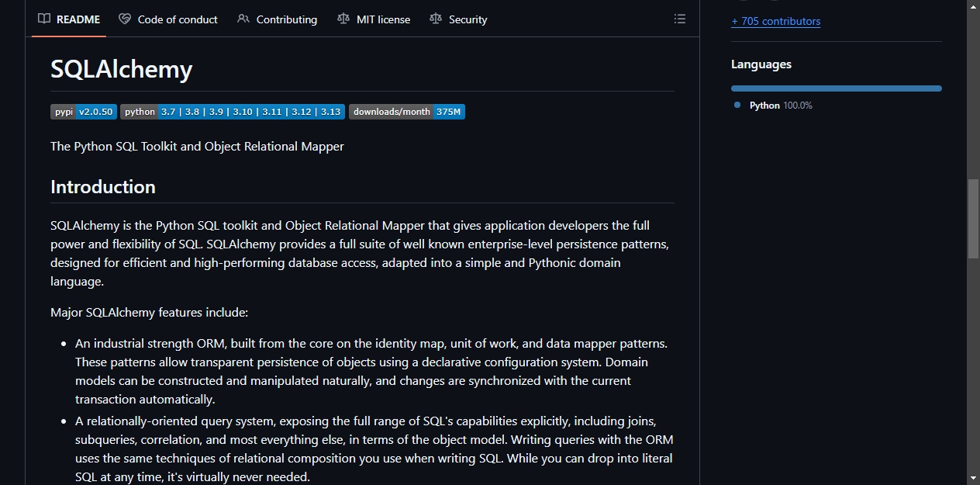Click the Languages sidebar heading

click(761, 64)
